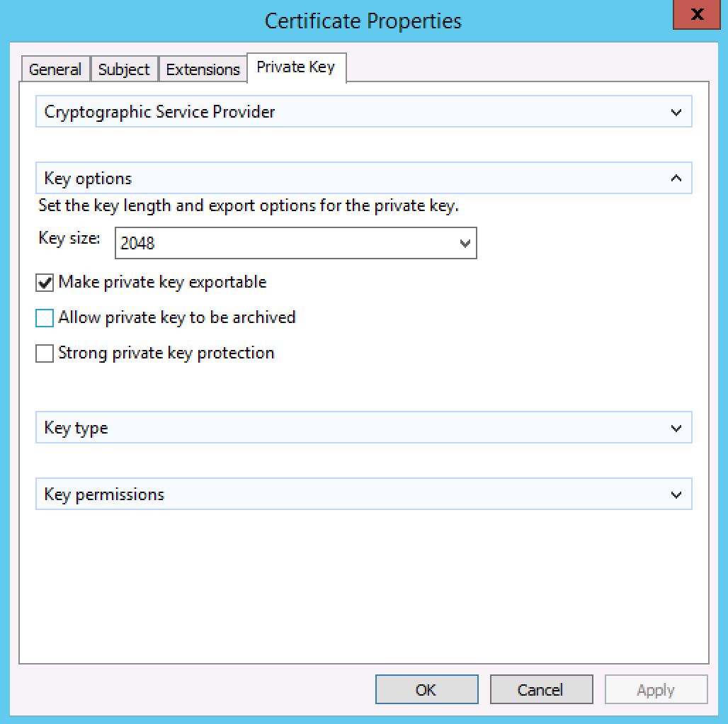728x724 pixels.
Task: Expand the Key type section header
Action: [76, 429]
